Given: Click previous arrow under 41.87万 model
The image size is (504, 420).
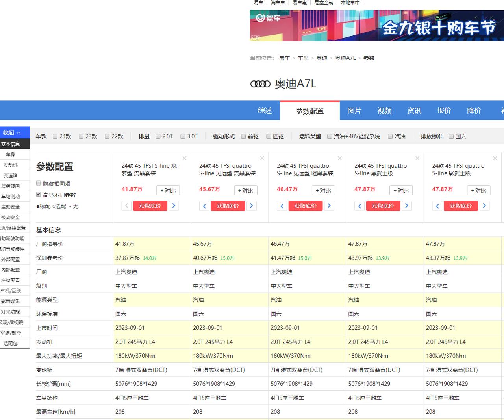Looking at the screenshot, I should coord(126,206).
